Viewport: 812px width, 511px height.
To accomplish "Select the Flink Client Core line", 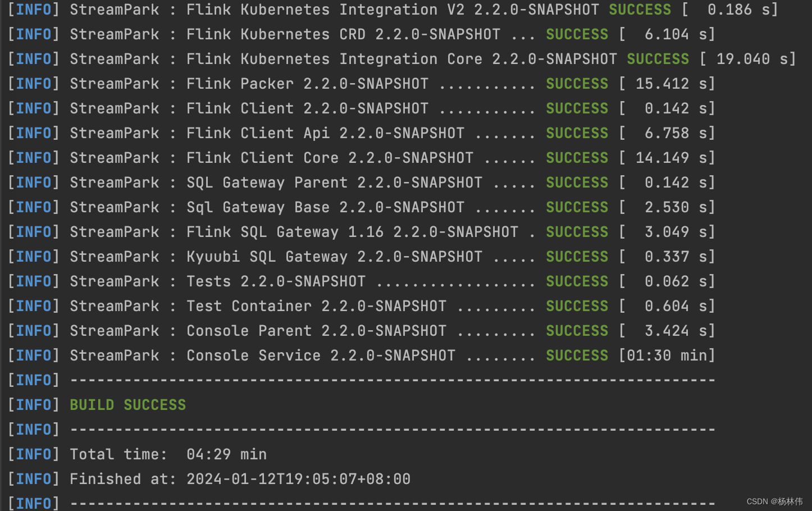I will (x=362, y=158).
